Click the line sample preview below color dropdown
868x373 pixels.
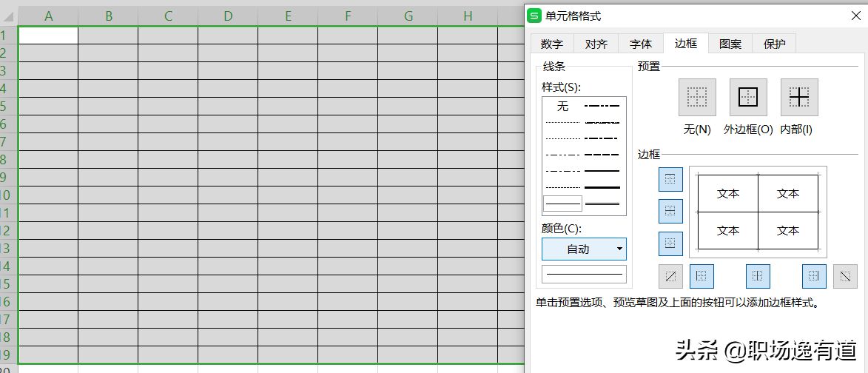click(x=584, y=274)
